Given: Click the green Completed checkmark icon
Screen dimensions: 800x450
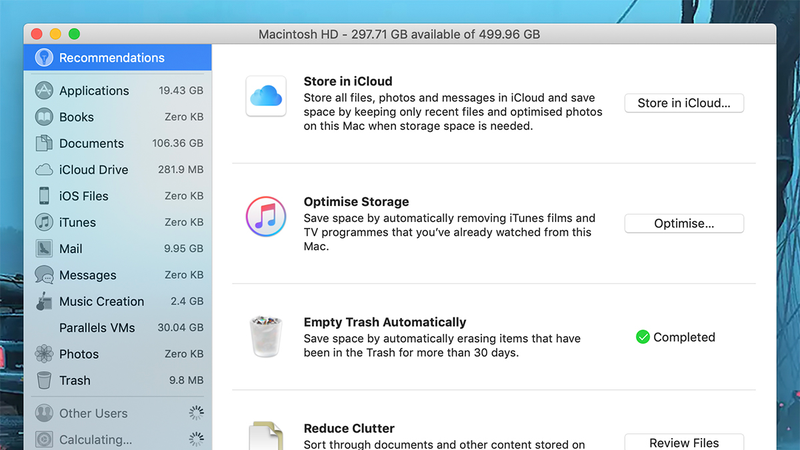Looking at the screenshot, I should click(643, 337).
